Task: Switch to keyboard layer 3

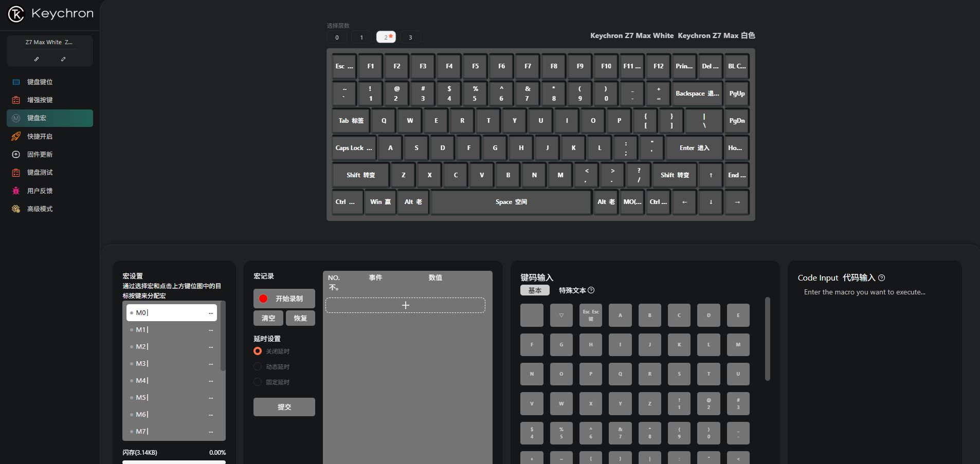Action: click(410, 37)
